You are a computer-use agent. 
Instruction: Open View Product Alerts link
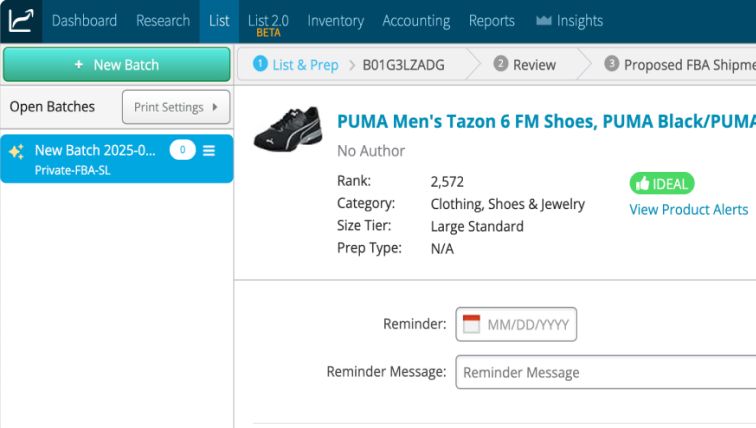(x=688, y=209)
